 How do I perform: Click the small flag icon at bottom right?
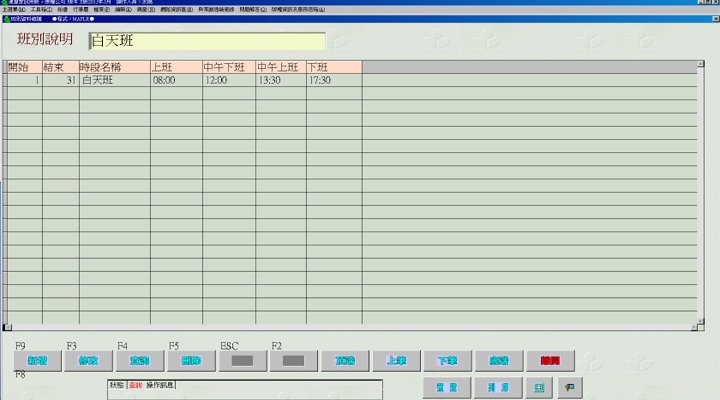[x=569, y=387]
